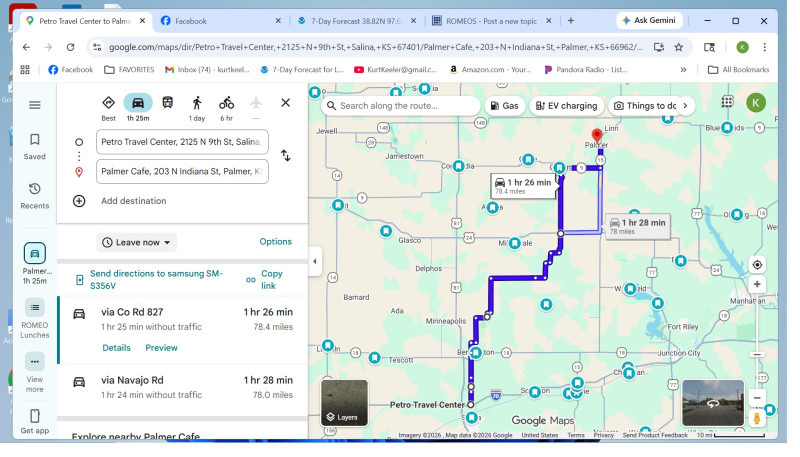Zoom in on the map
Screen dimensions: 800x457
tap(757, 285)
